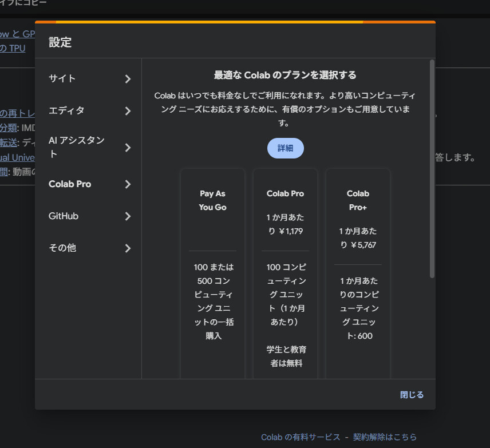Open the その他 settings label
Screen dimensions: 490x448
tap(62, 248)
